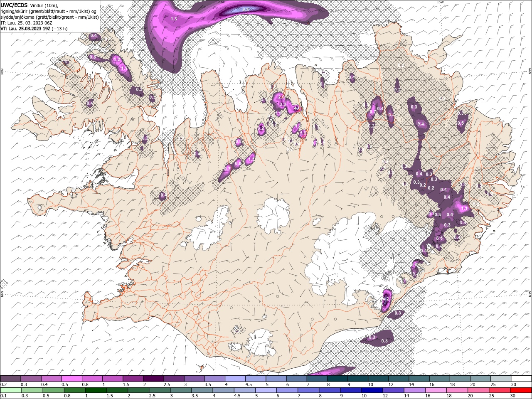Click the '0.2' label under the snow legend
The height and width of the screenshot is (399, 532).
(x=3, y=384)
